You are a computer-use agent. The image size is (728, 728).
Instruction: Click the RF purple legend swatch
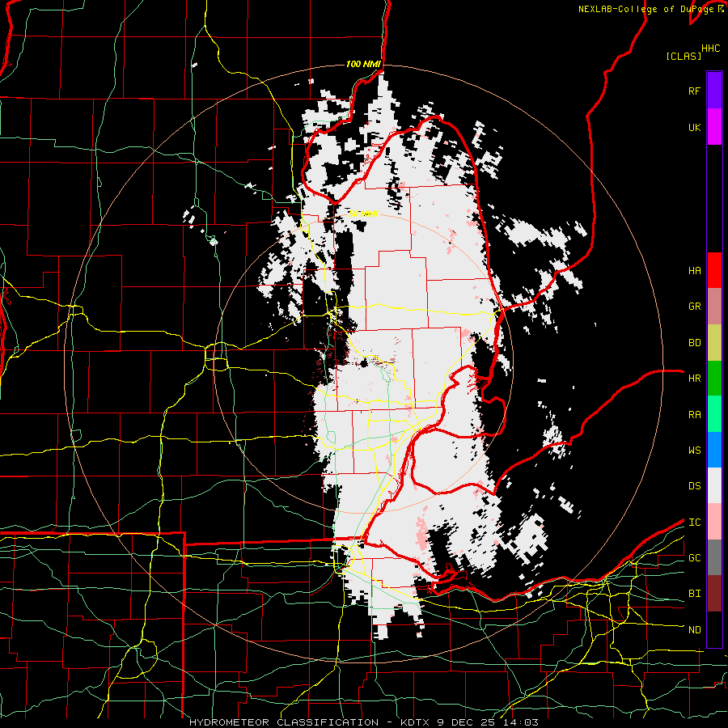click(714, 91)
